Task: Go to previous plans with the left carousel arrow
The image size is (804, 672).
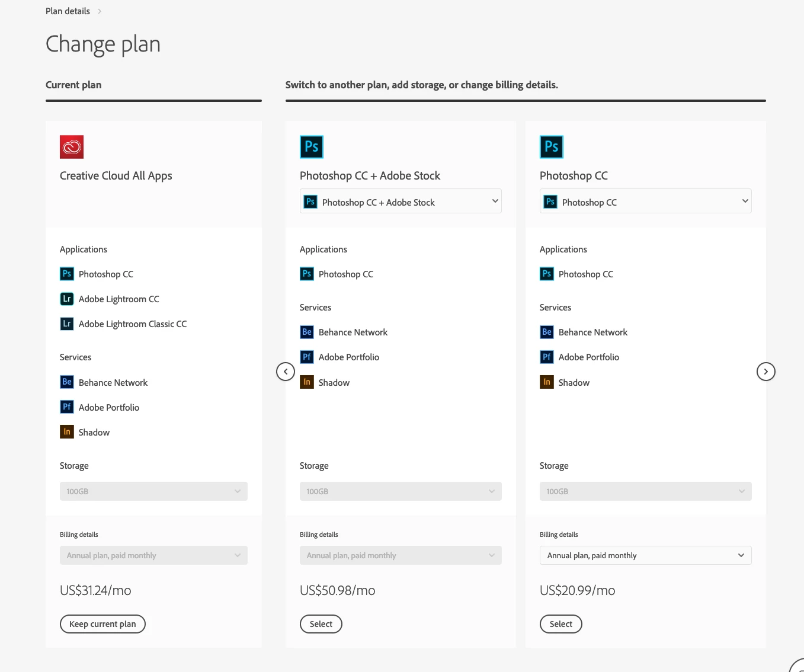Action: (286, 372)
